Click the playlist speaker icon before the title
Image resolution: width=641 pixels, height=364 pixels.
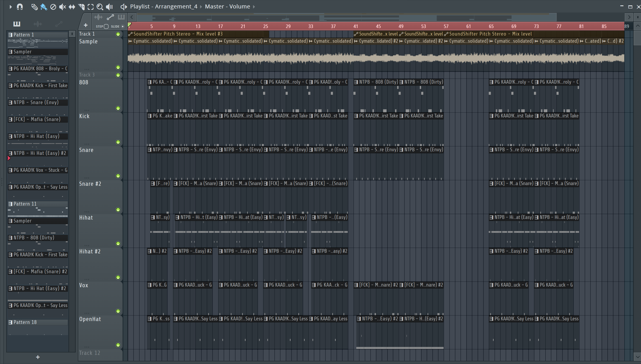[x=124, y=7]
